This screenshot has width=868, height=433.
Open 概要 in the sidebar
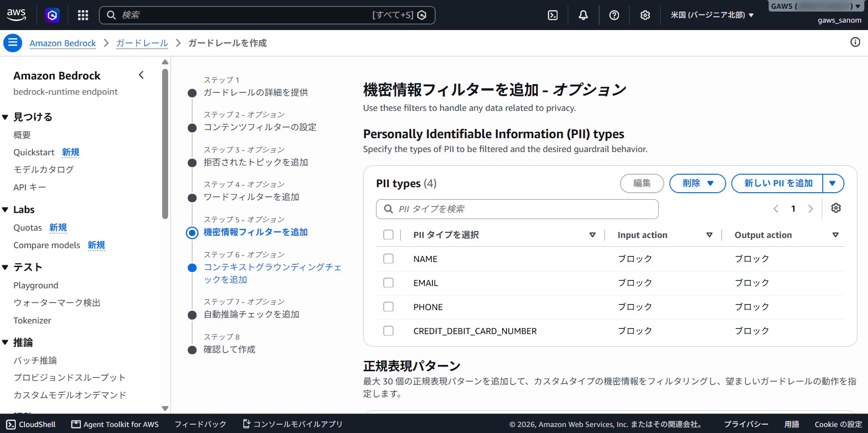click(22, 135)
